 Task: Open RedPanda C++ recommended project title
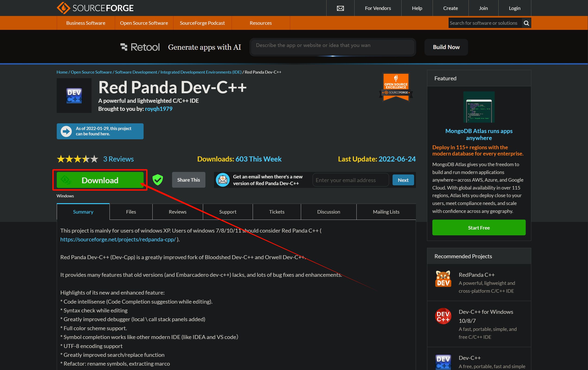[x=476, y=275]
